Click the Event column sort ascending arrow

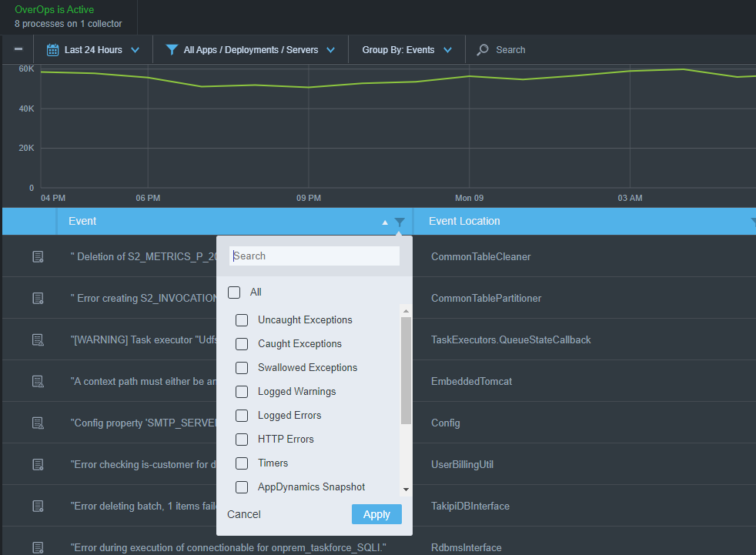coord(385,222)
